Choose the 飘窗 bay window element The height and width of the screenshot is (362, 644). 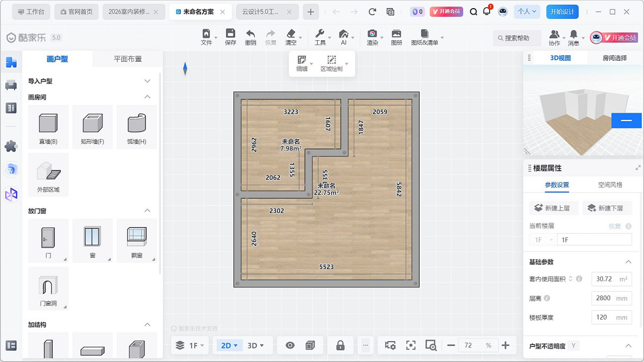137,240
